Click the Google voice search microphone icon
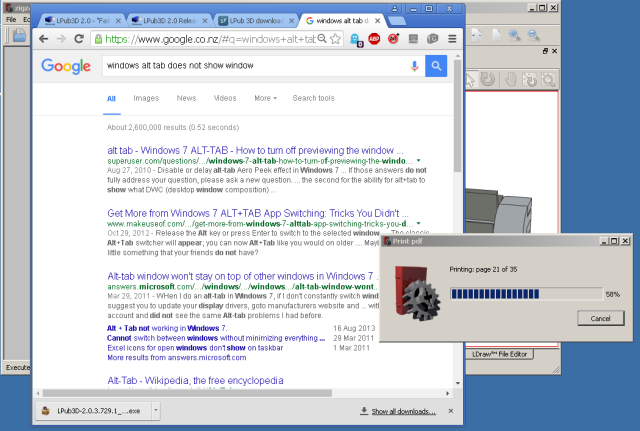 [x=414, y=66]
